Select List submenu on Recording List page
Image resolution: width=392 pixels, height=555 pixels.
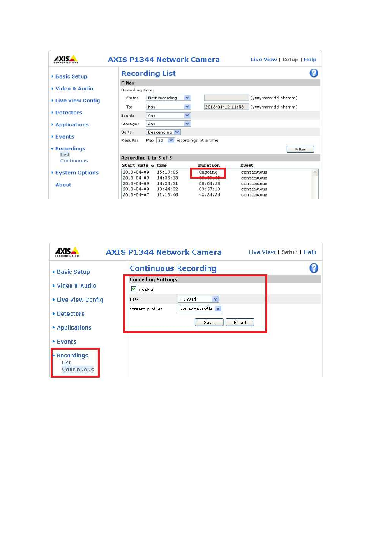(x=65, y=155)
